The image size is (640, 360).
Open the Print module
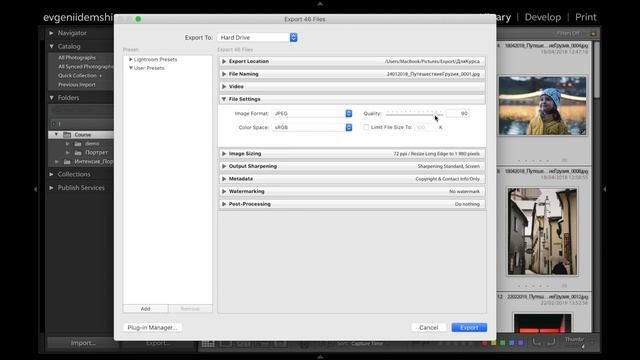pos(586,17)
